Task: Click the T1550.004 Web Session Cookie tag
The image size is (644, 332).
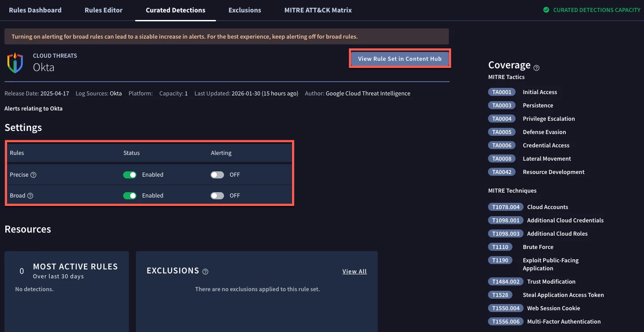Action: click(506, 308)
